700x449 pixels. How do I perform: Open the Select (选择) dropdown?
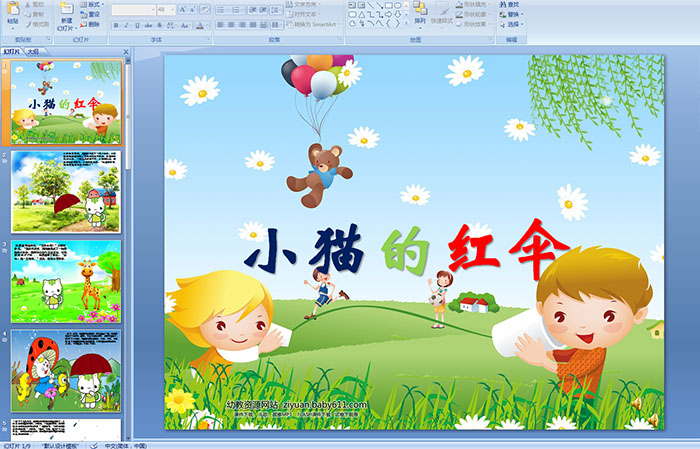[x=513, y=24]
